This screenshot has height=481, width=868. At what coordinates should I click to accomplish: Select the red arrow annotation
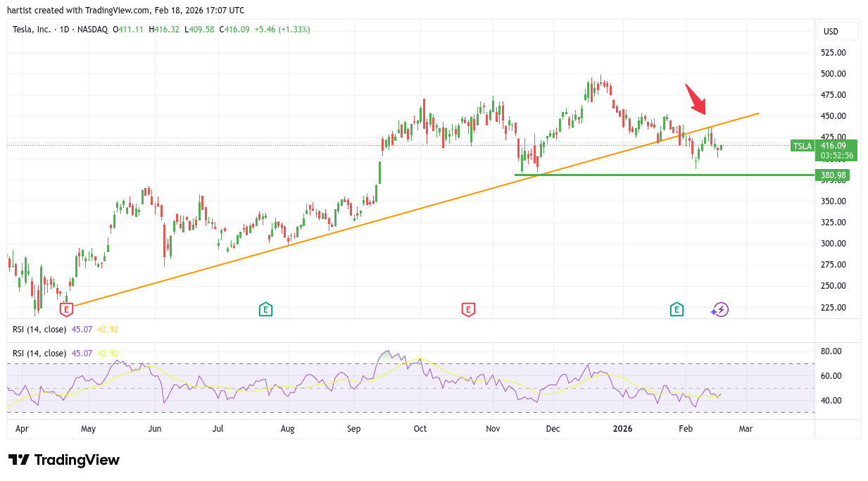(696, 99)
